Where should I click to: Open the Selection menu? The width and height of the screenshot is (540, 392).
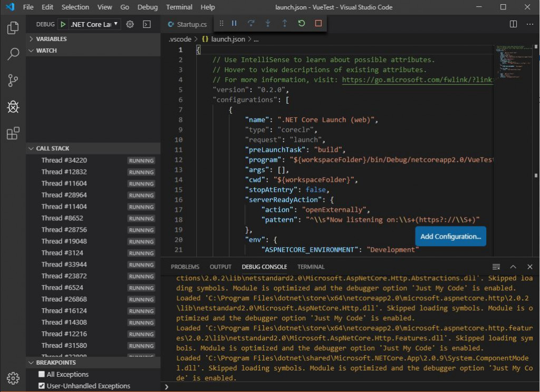[x=75, y=7]
